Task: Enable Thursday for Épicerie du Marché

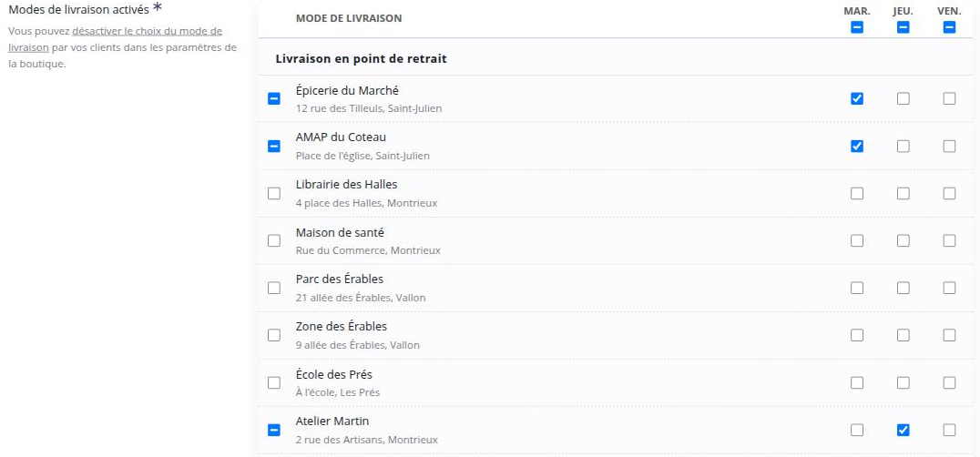Action: [x=903, y=98]
